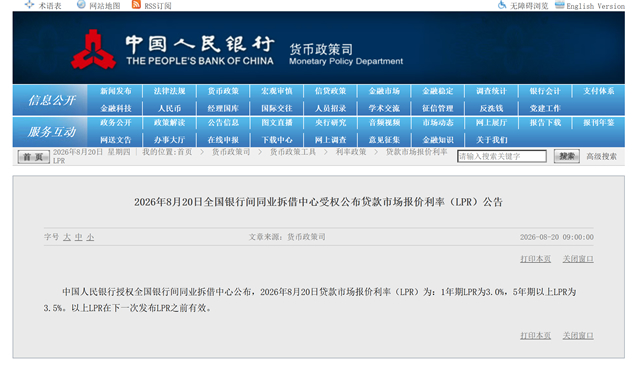Click the upper 打印本页 link

coord(535,259)
